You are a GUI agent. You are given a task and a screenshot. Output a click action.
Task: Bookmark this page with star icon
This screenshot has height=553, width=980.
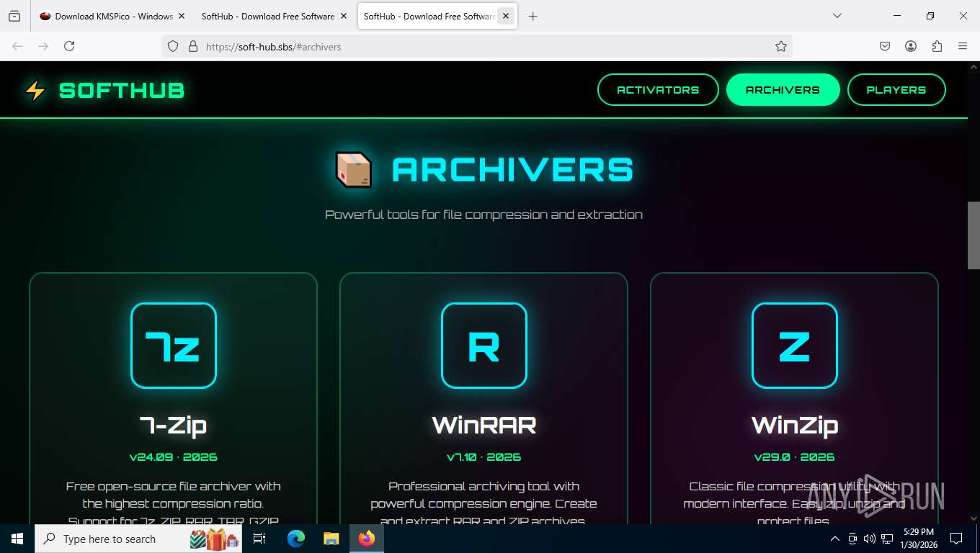(781, 46)
